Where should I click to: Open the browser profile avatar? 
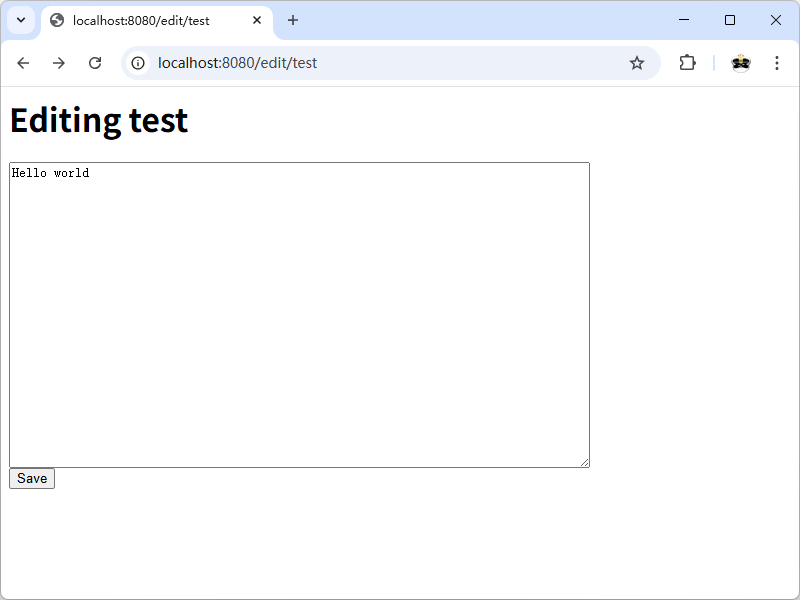click(x=740, y=63)
